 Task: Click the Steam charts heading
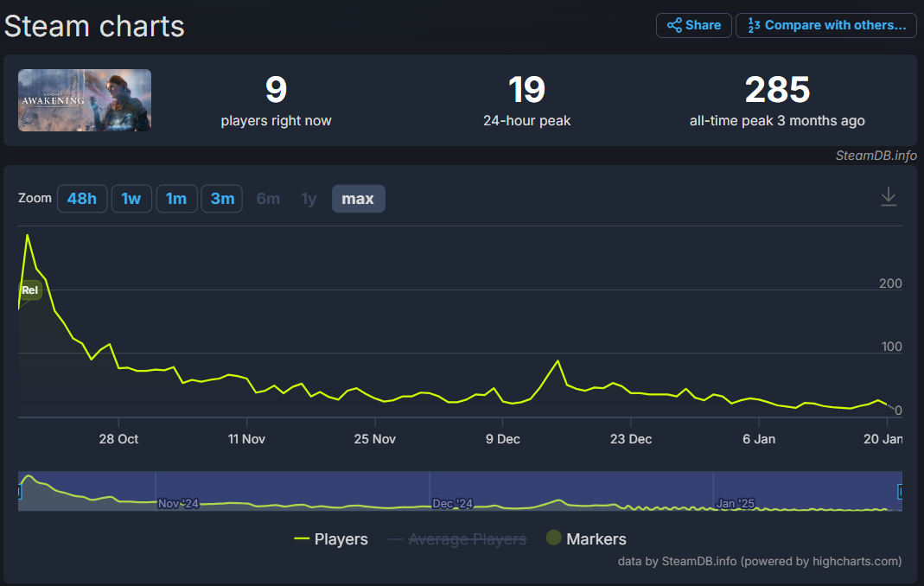[x=94, y=27]
